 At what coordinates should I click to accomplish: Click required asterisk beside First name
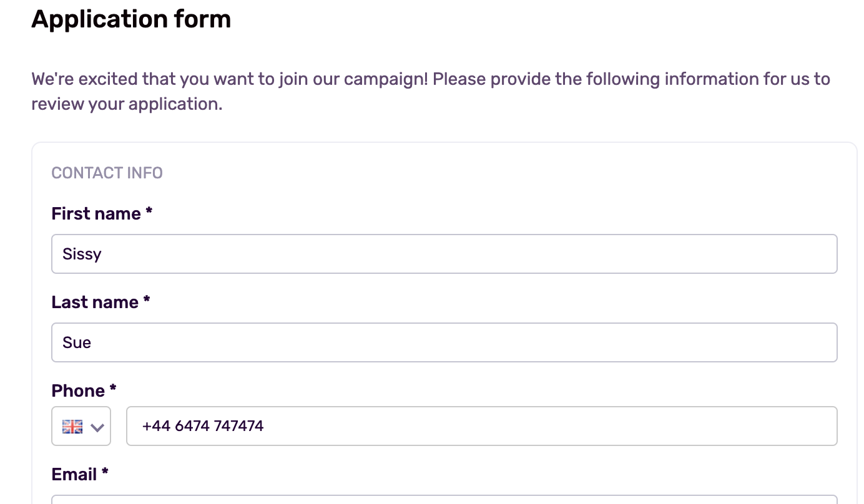point(149,211)
